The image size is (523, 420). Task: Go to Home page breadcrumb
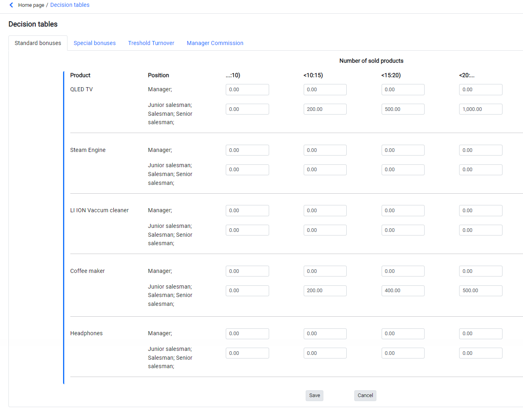[x=31, y=5]
